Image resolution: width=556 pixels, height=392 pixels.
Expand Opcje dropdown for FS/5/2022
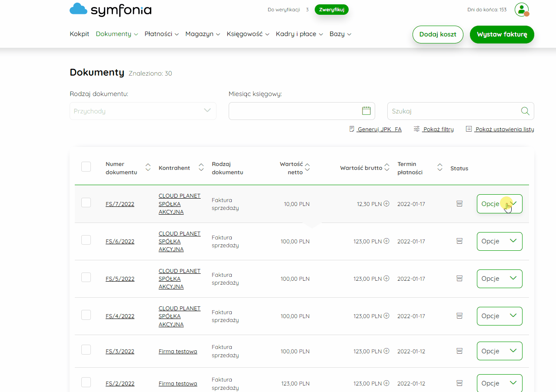[x=499, y=279]
